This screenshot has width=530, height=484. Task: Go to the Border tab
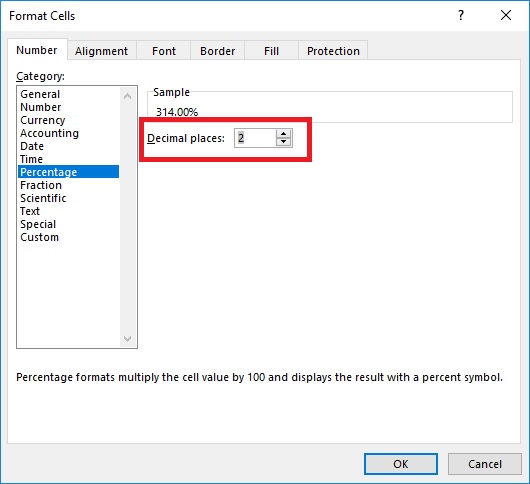click(217, 51)
